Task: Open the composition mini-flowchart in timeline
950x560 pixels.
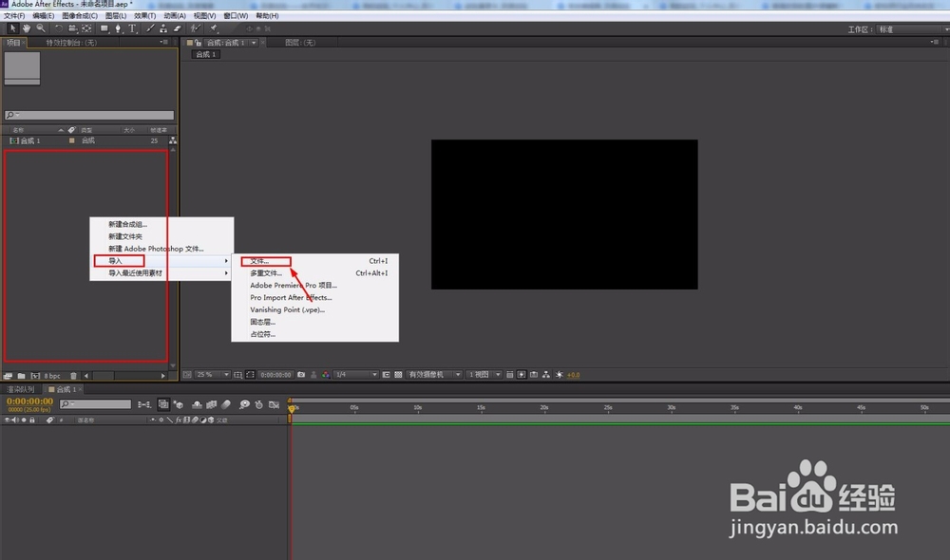Action: click(144, 404)
